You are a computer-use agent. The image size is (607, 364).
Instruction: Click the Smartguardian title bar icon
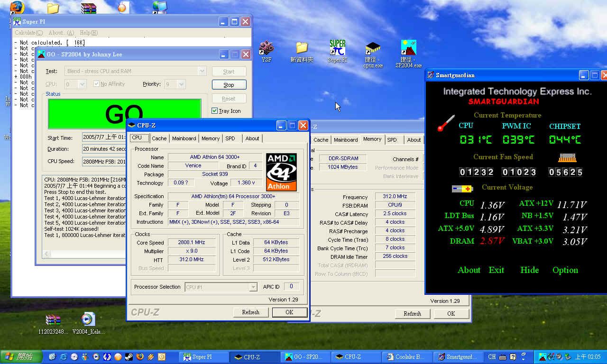431,75
